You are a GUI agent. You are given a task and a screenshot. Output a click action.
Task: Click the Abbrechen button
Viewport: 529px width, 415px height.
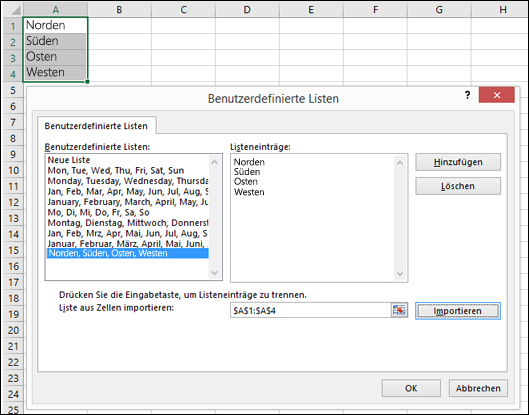pos(478,388)
